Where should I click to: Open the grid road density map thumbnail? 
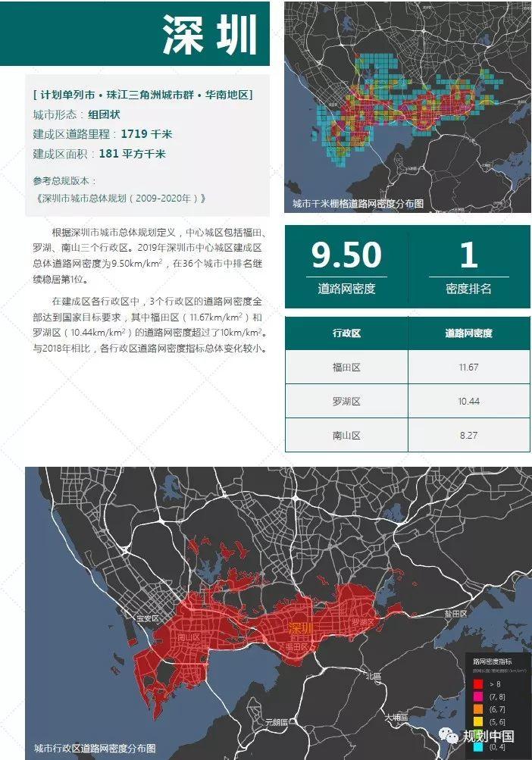408,107
